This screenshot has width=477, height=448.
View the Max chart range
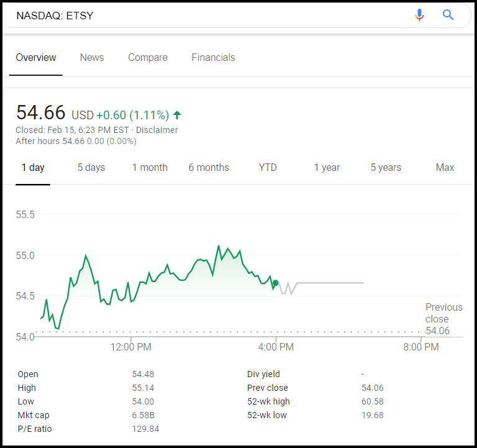click(x=445, y=168)
